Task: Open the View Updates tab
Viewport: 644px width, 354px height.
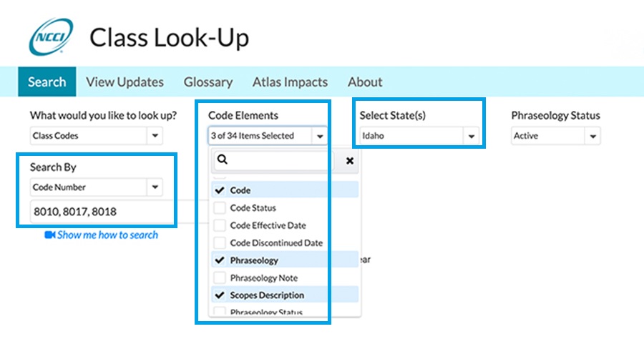Action: tap(125, 82)
